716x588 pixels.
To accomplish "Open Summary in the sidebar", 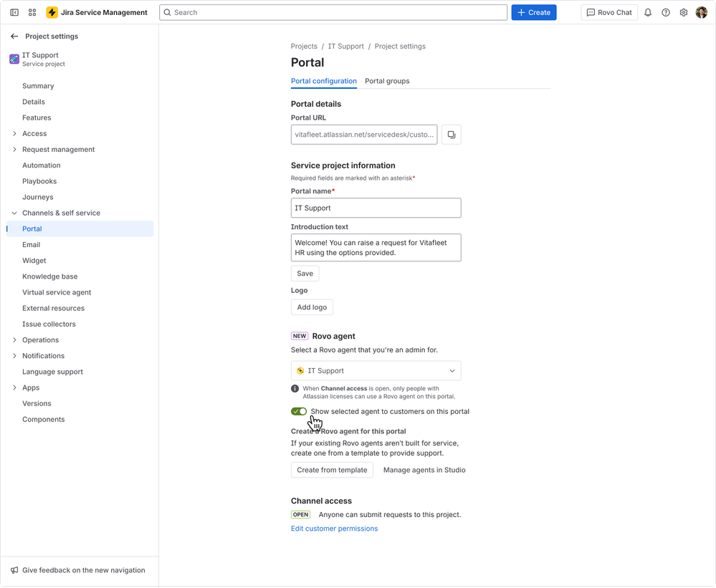I will coord(38,86).
